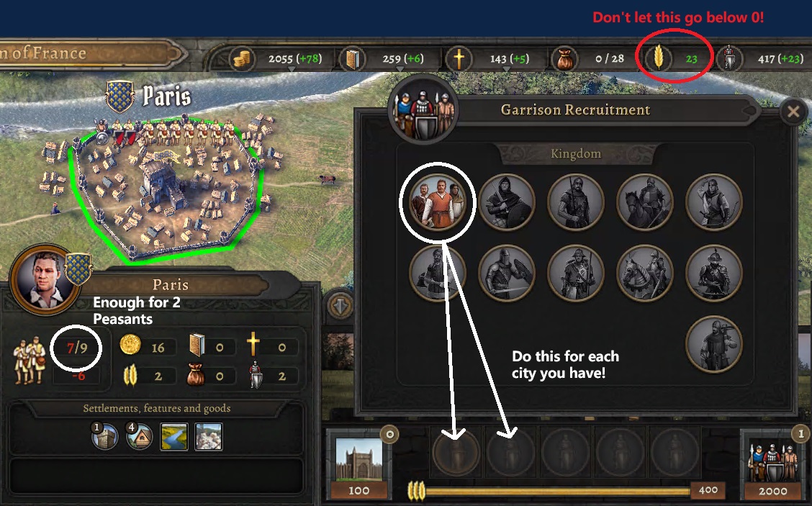Close the Garrison Recruitment panel

tap(793, 112)
